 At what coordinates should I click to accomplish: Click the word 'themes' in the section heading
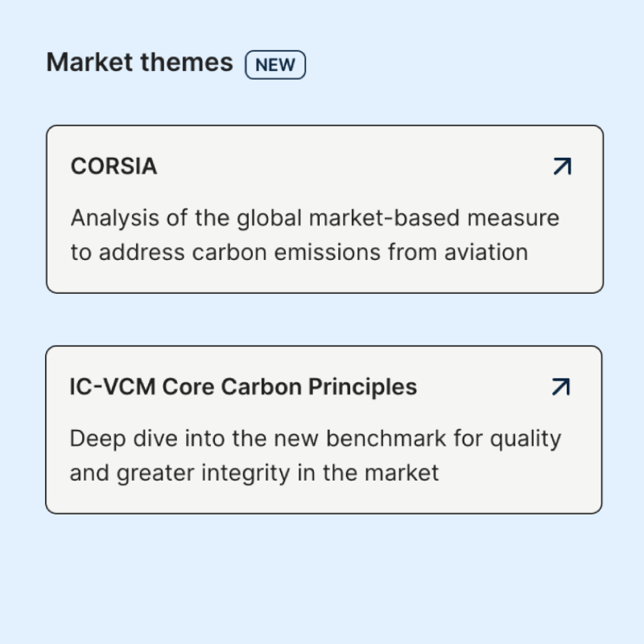pyautogui.click(x=190, y=63)
